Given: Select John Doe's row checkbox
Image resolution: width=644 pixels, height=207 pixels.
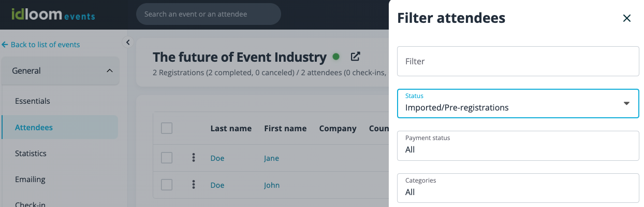Looking at the screenshot, I should click(x=167, y=185).
